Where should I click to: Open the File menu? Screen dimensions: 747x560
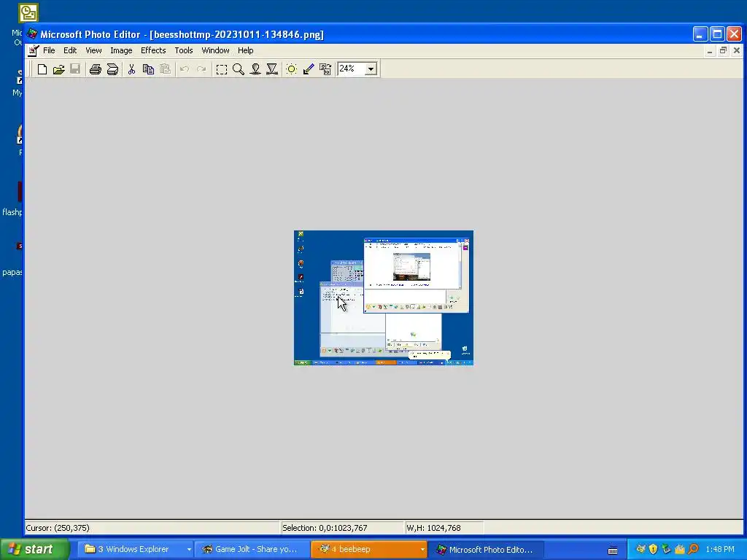[x=49, y=50]
